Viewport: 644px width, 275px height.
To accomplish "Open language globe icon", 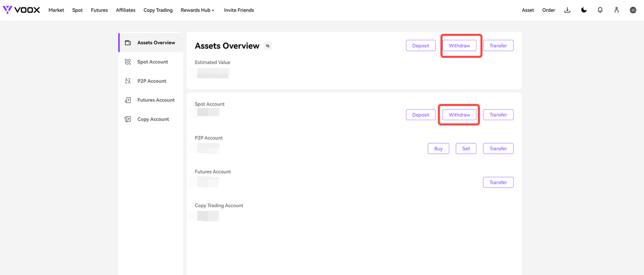I will pyautogui.click(x=633, y=10).
